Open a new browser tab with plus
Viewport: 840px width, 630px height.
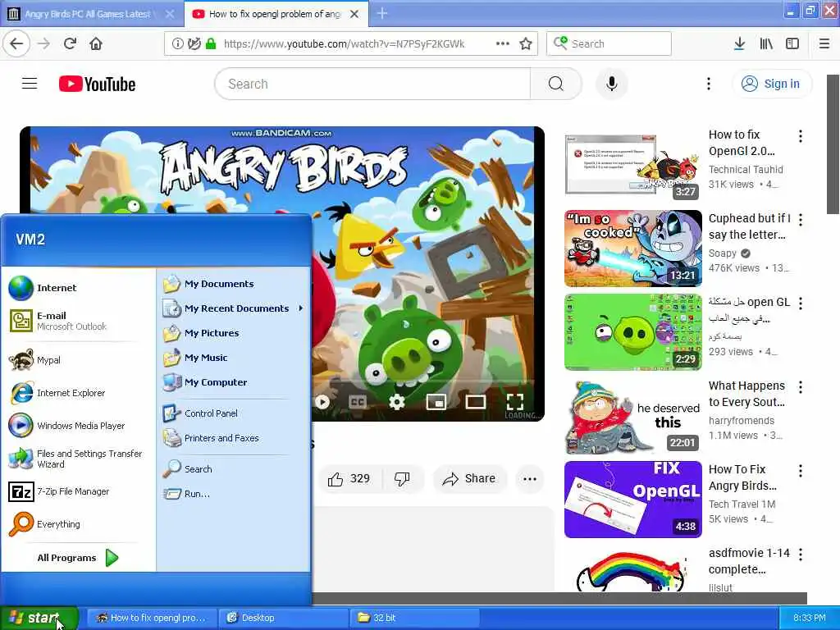tap(382, 13)
